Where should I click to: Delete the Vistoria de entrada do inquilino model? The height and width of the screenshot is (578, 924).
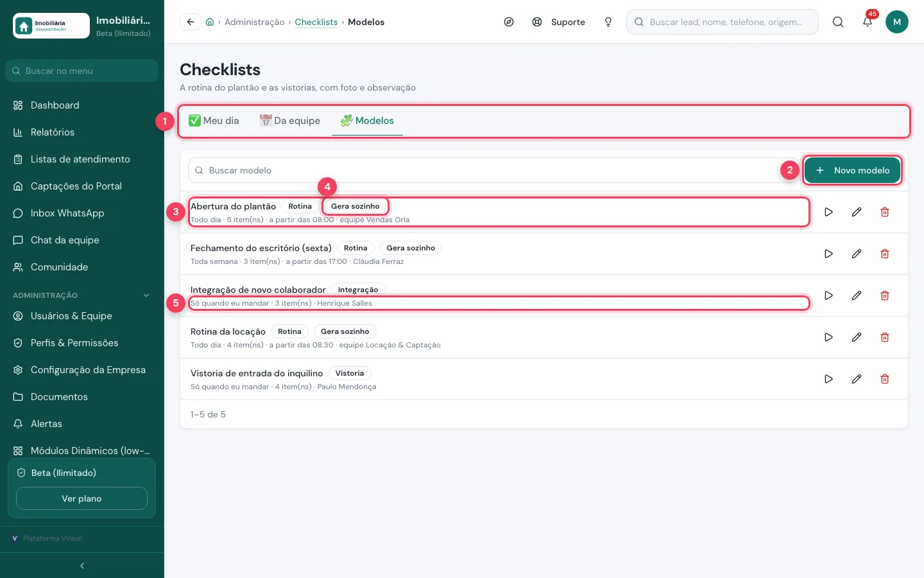[x=885, y=379]
